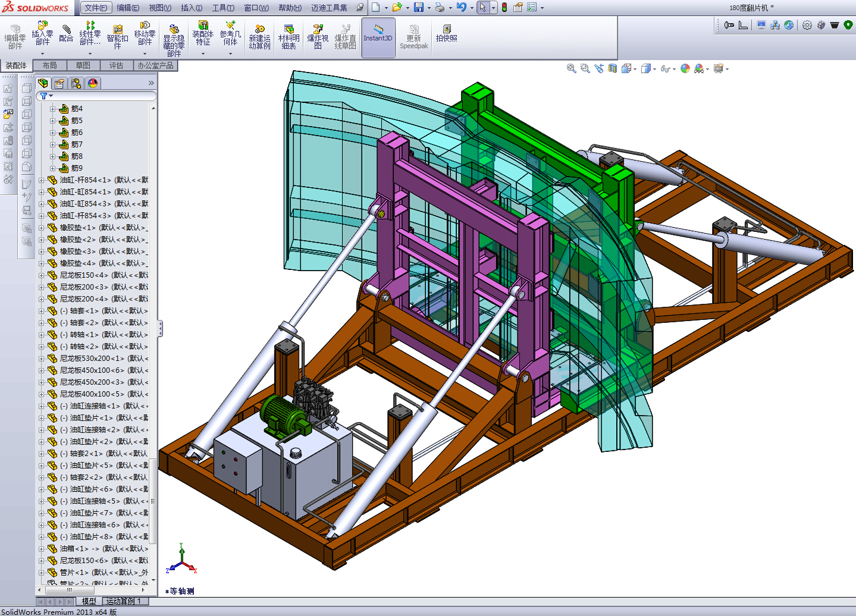Toggle the Section View icon
This screenshot has height=616, width=856.
(x=612, y=68)
